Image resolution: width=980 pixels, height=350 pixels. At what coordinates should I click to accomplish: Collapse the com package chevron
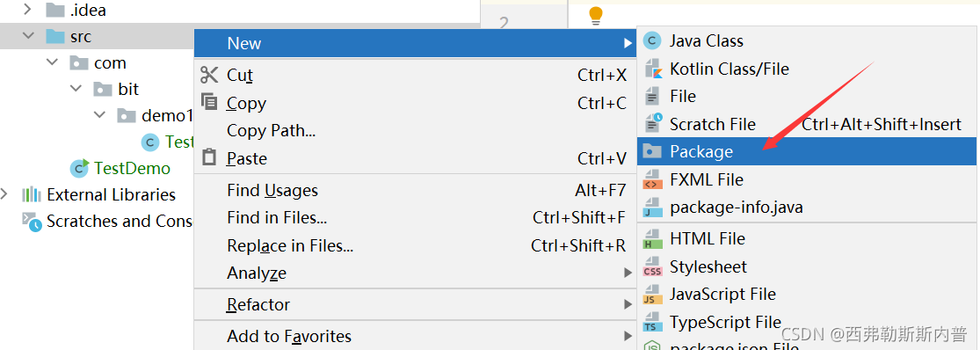pyautogui.click(x=52, y=62)
